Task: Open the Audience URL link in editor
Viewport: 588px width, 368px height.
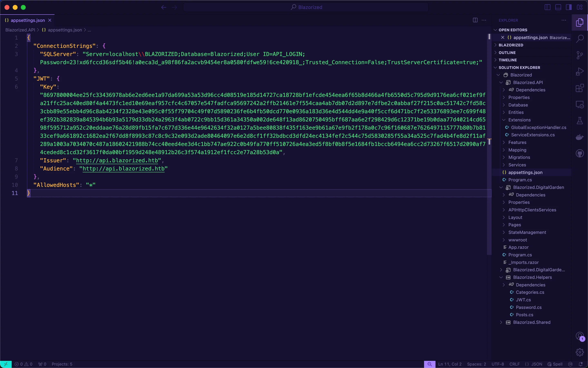Action: [124, 169]
